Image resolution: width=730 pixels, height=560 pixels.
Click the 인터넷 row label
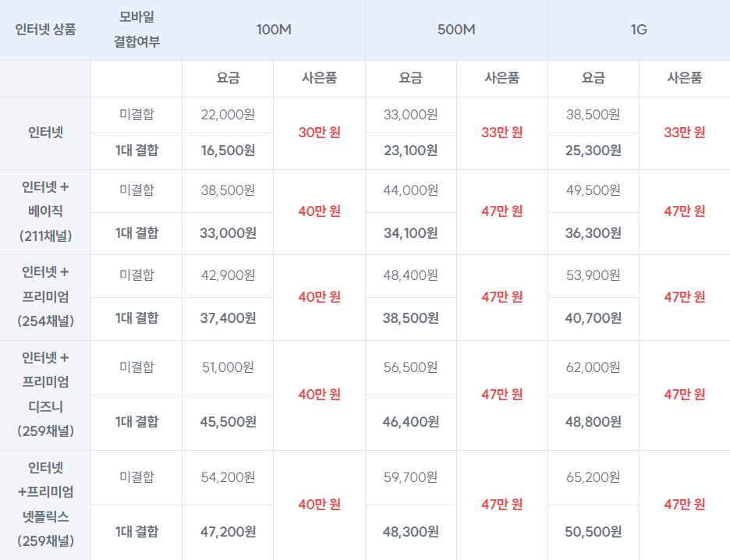(x=45, y=133)
